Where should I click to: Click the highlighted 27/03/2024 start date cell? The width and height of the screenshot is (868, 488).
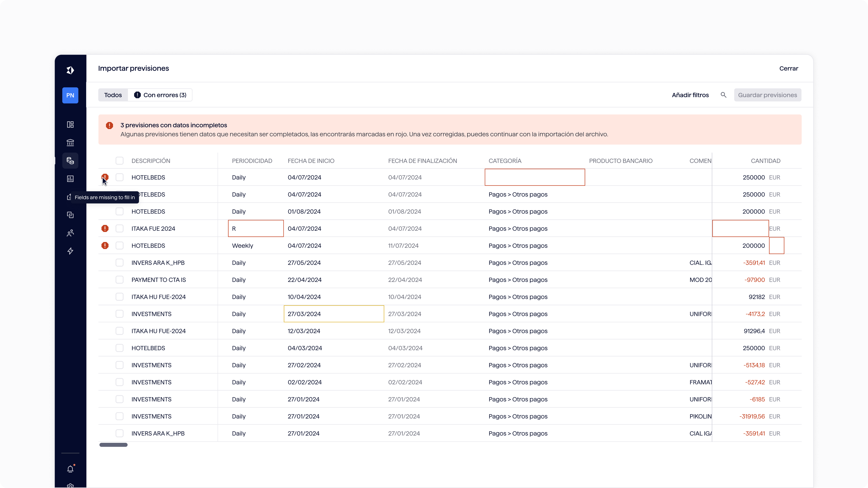coord(334,314)
